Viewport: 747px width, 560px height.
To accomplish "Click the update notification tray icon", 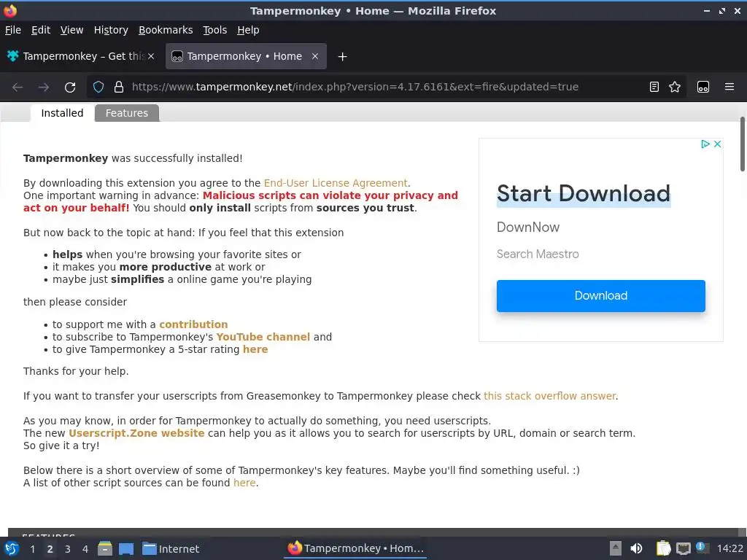I will [x=701, y=547].
